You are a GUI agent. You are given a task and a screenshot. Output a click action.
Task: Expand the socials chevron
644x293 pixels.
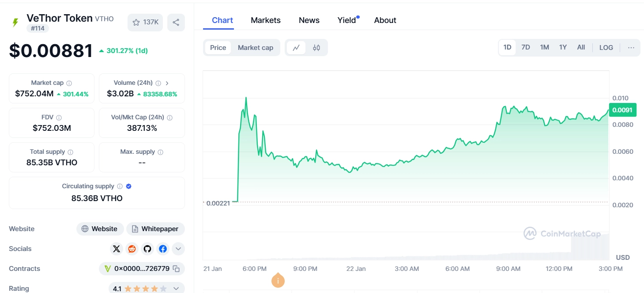[178, 249]
